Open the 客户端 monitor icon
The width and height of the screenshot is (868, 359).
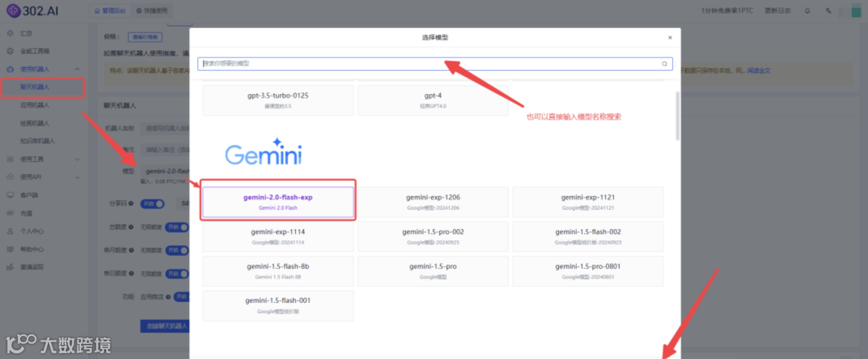tap(11, 195)
